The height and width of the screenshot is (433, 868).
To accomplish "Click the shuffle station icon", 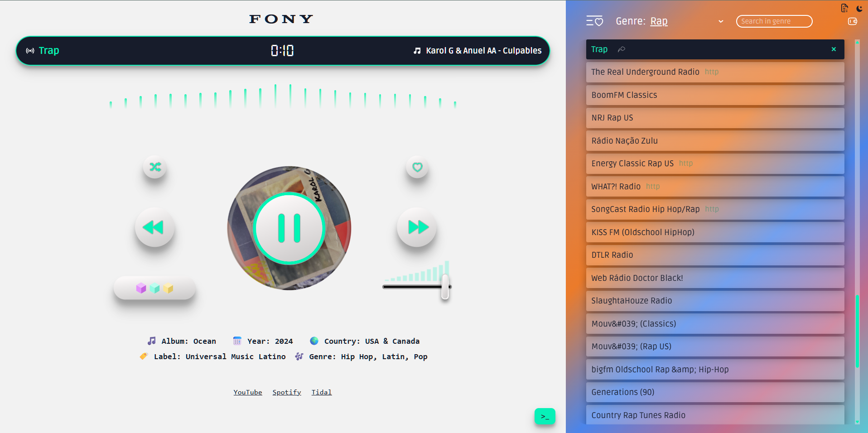I will [155, 167].
